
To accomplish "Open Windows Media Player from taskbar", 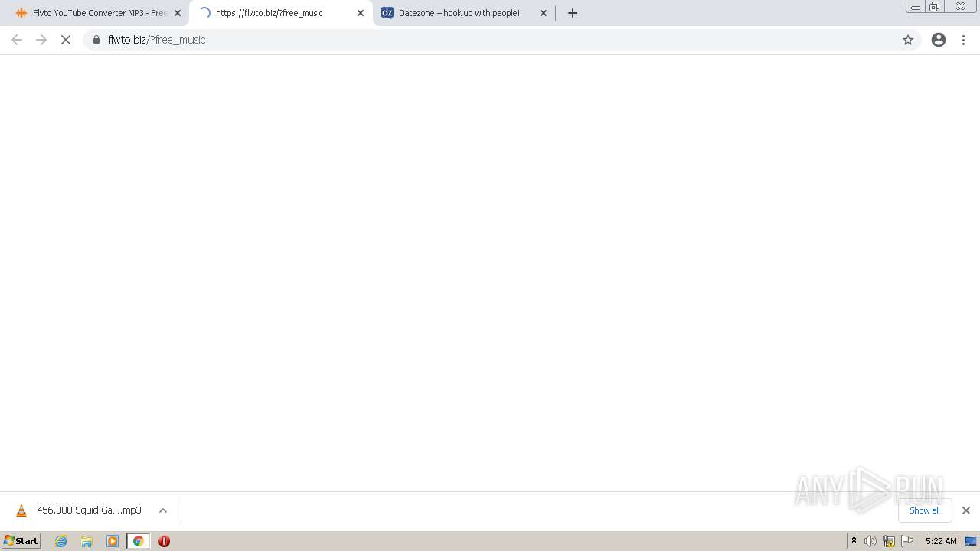I will coord(113,541).
